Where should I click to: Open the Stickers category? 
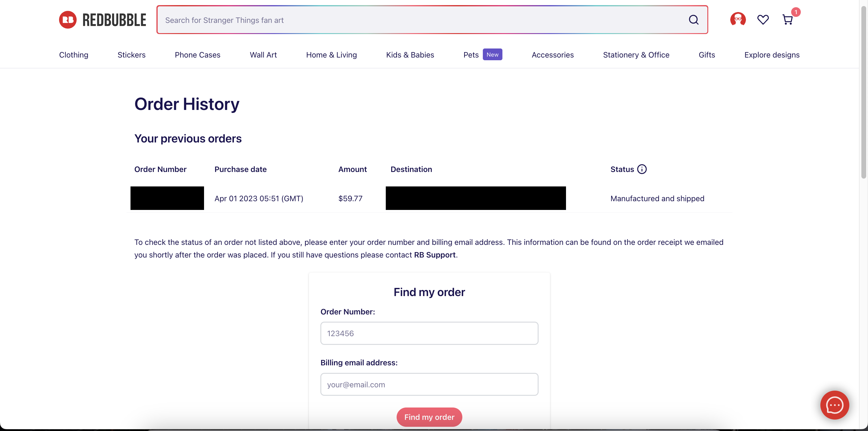click(131, 55)
